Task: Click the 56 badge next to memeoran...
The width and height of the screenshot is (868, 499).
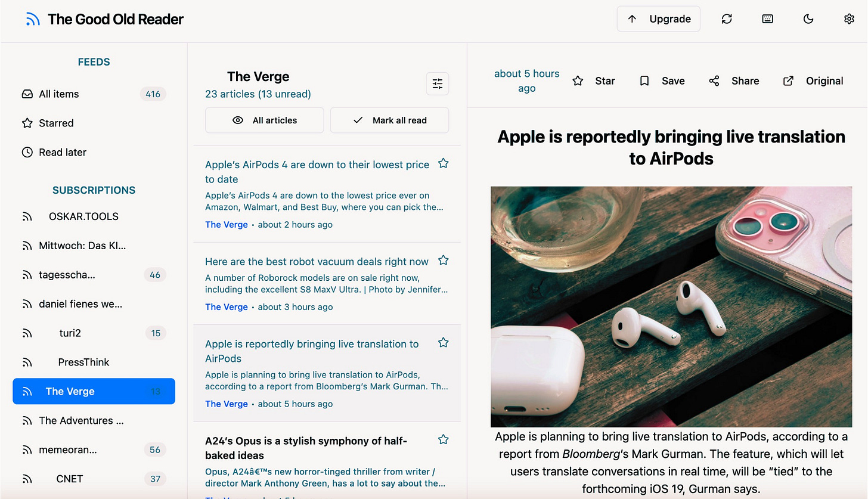Action: (155, 450)
